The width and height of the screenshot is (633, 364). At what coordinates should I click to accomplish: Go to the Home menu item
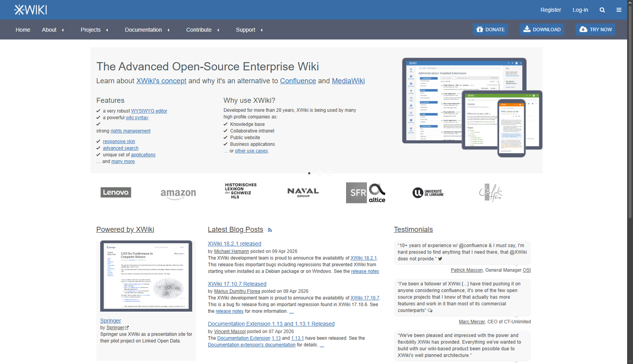point(23,30)
